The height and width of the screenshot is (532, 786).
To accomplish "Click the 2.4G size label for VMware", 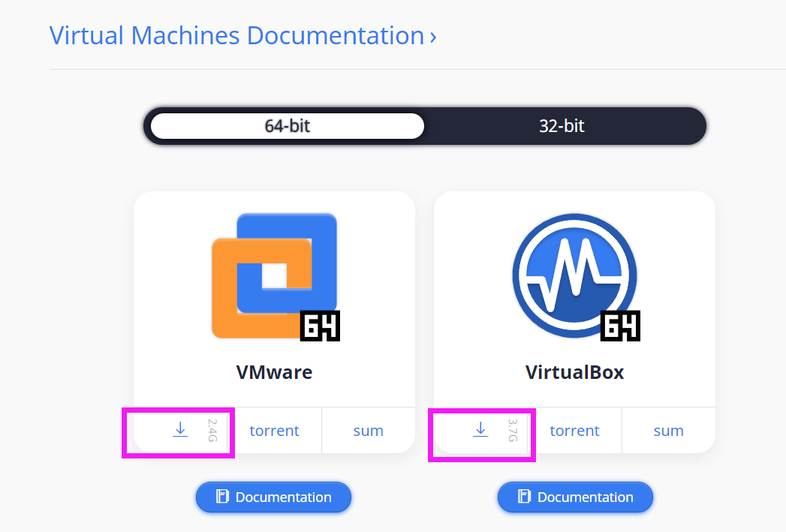I will (x=212, y=430).
